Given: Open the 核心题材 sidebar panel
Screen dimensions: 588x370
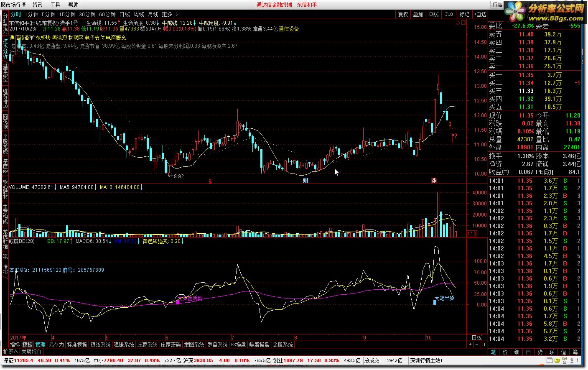Looking at the screenshot, I should point(5,189).
